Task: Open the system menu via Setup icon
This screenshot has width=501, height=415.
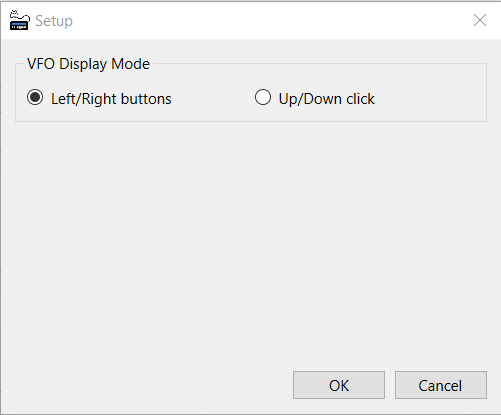Action: coord(19,20)
